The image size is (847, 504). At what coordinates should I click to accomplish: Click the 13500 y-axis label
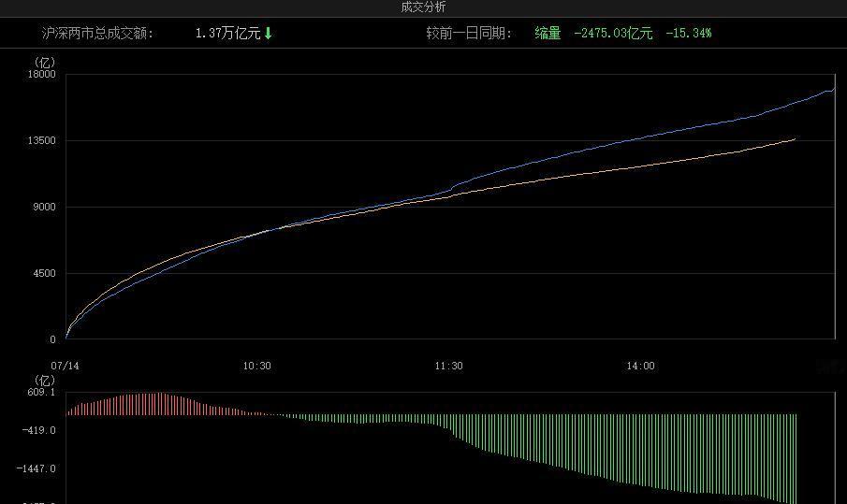click(41, 140)
